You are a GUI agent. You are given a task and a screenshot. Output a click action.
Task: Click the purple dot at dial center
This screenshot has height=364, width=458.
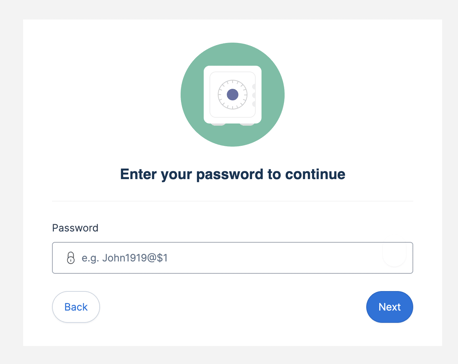point(233,94)
